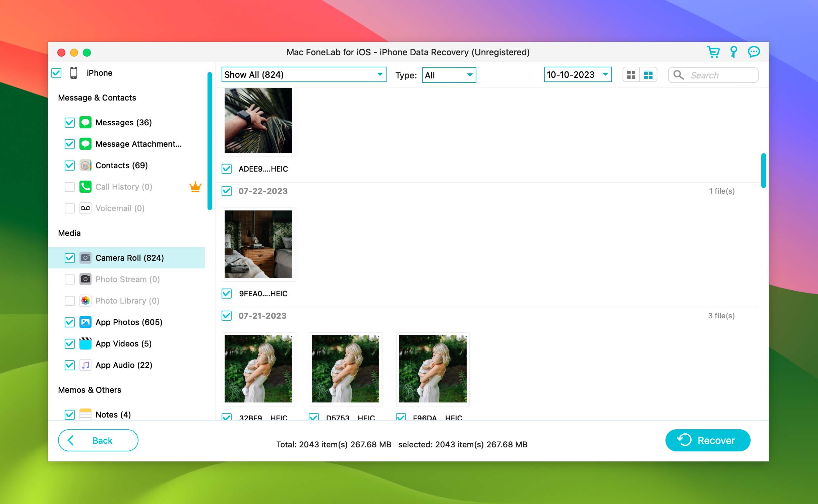This screenshot has width=818, height=504.
Task: Click the Recover button
Action: point(708,440)
